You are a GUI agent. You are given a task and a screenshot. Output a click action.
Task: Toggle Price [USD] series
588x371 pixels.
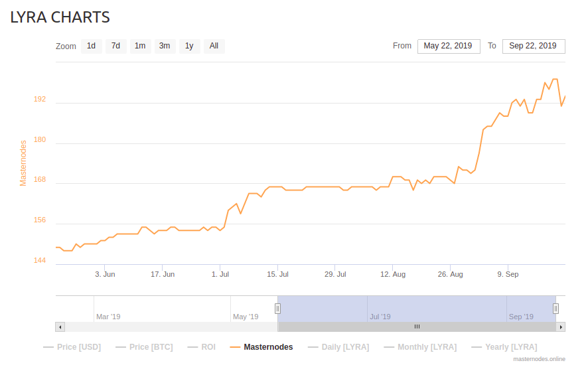coord(72,347)
